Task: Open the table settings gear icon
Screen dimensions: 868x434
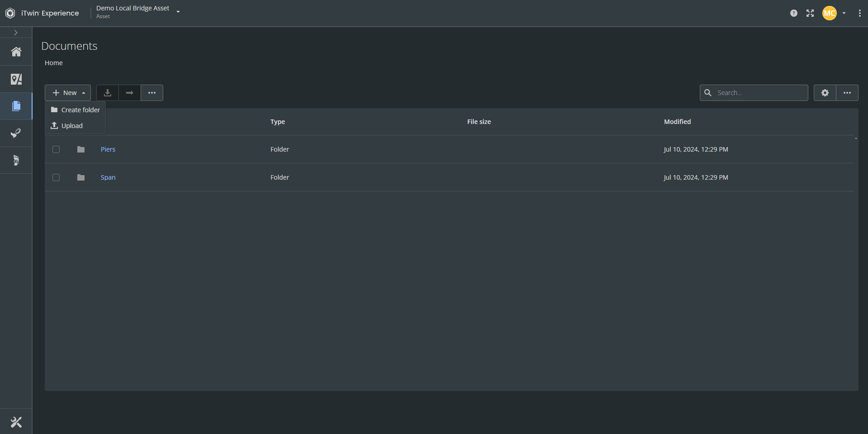Action: point(825,93)
